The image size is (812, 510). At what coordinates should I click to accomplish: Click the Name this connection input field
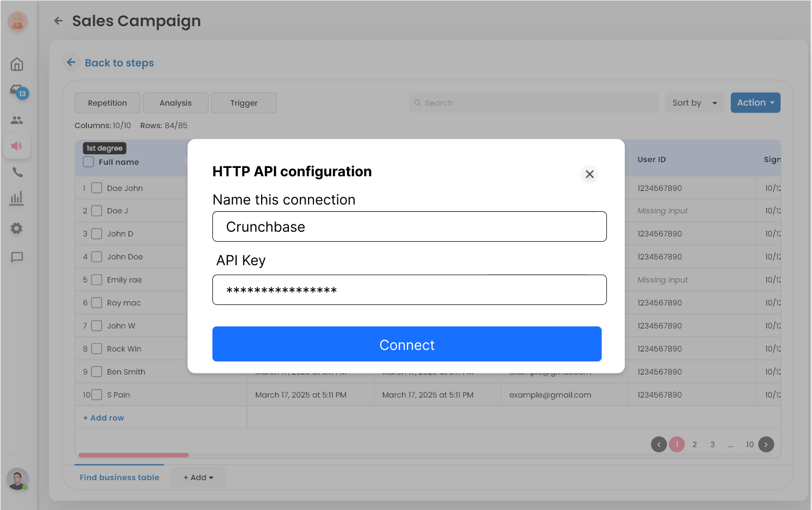pos(410,226)
